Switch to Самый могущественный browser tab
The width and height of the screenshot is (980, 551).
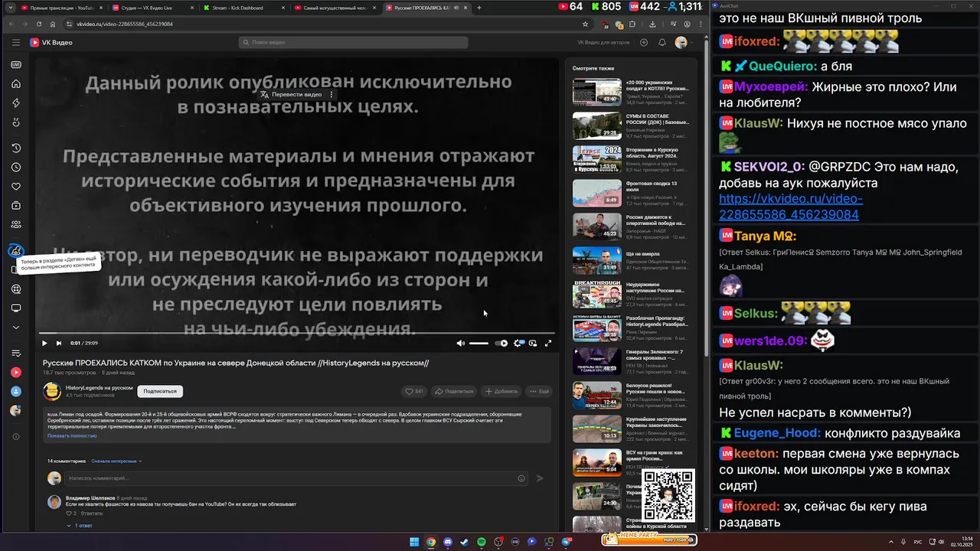[333, 8]
